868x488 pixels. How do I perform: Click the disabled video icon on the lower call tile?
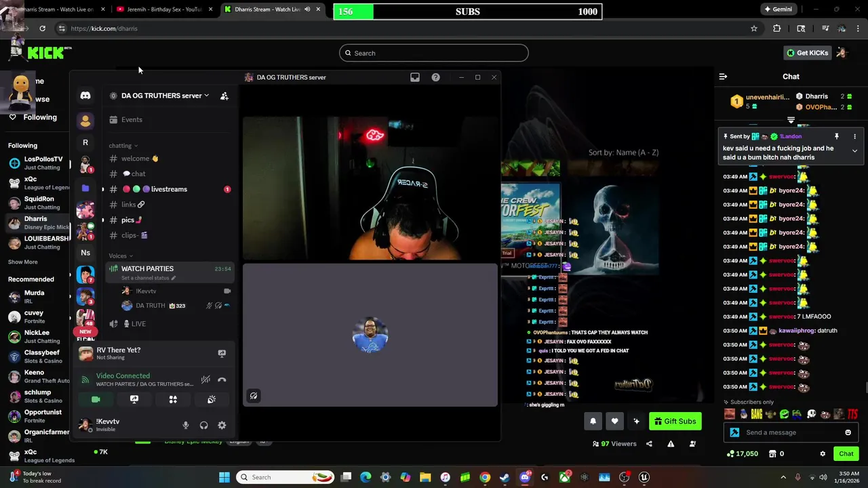tap(254, 396)
